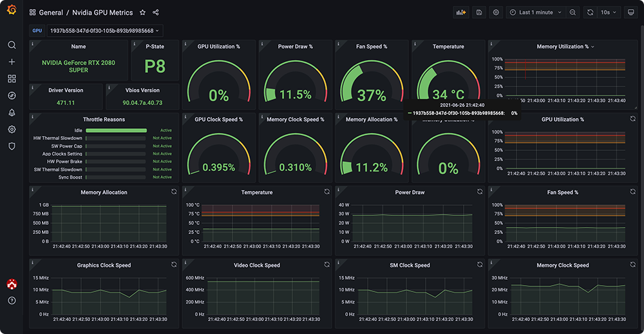Click the GPU variable label
The image size is (644, 334).
pyautogui.click(x=37, y=30)
